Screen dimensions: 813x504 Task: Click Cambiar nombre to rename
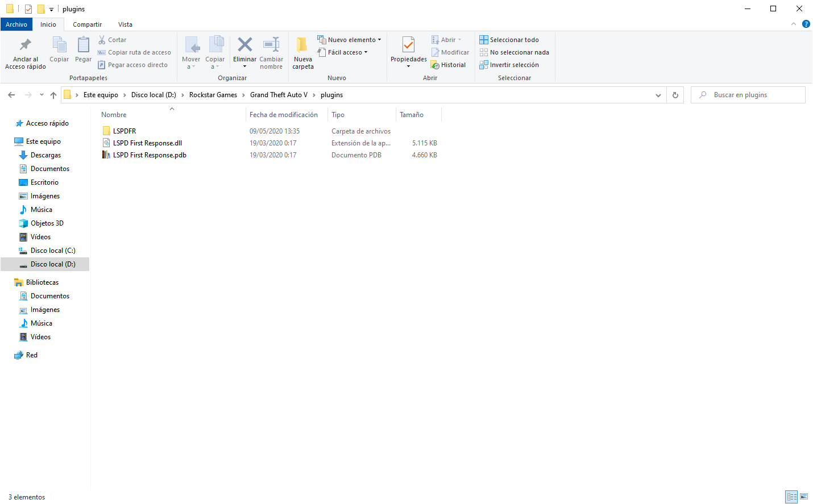(271, 53)
